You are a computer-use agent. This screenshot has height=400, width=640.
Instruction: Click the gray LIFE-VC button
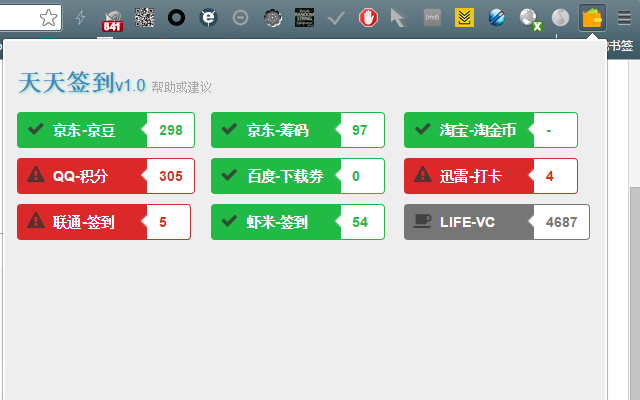coord(469,222)
